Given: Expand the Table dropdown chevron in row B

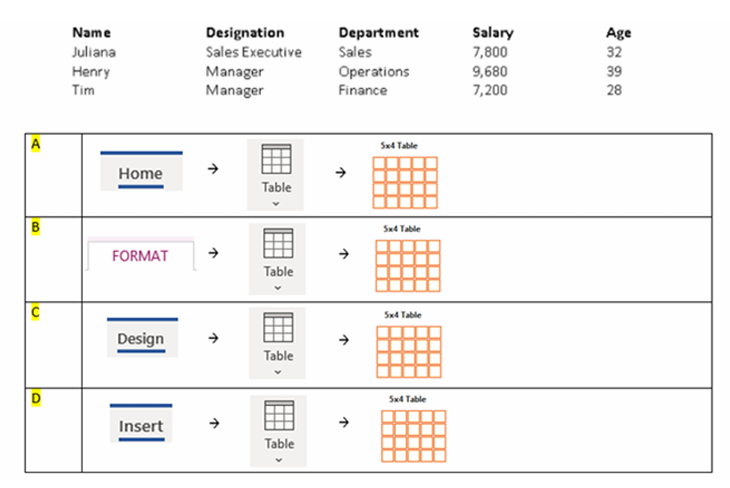Looking at the screenshot, I should [278, 287].
